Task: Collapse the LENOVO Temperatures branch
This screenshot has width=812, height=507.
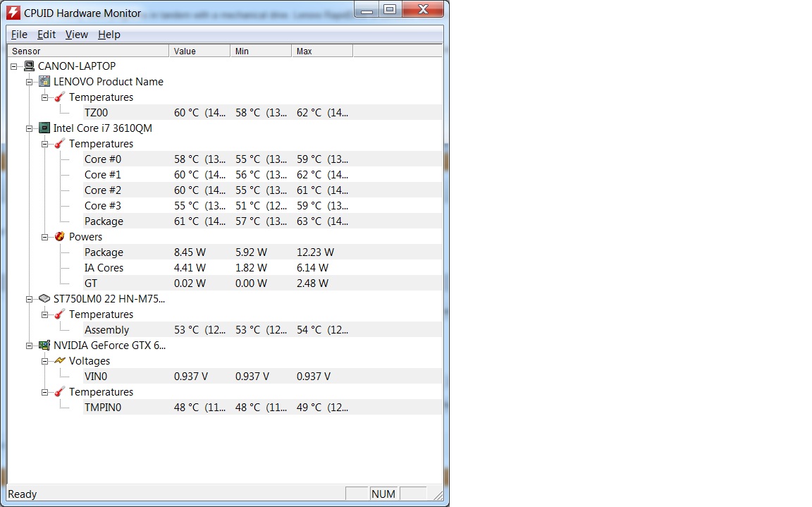Action: click(45, 97)
